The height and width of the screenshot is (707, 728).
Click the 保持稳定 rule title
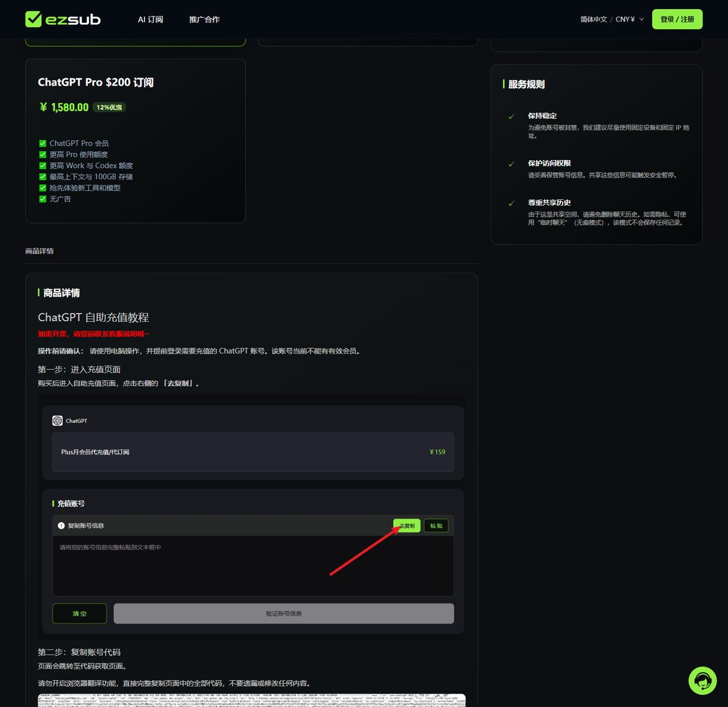coord(542,116)
